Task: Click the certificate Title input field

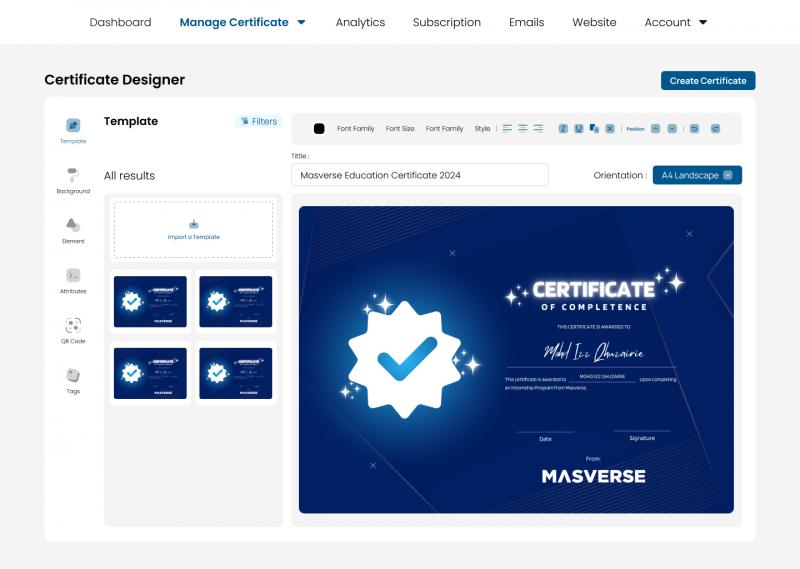Action: point(420,175)
